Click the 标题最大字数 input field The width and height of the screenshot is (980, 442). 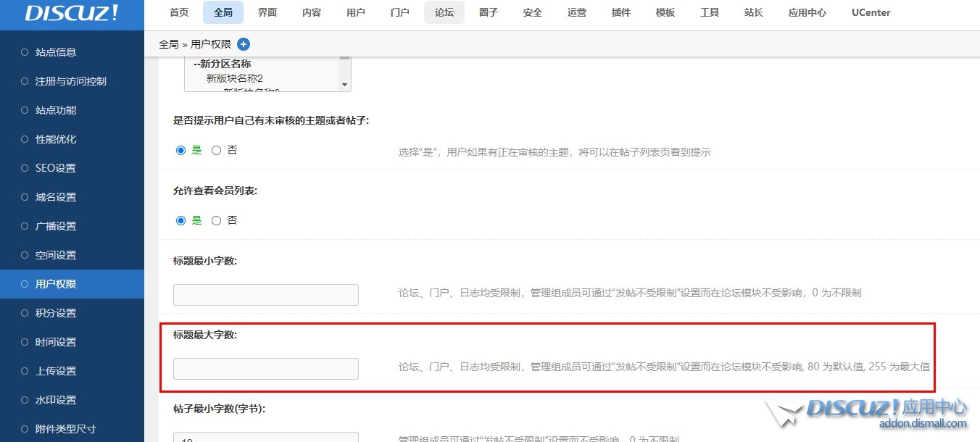tap(265, 368)
